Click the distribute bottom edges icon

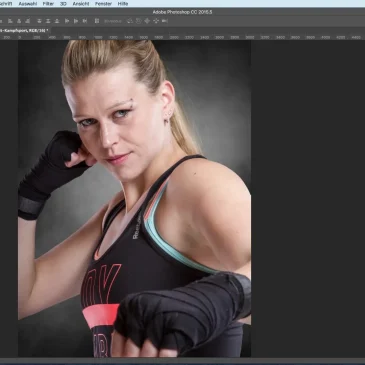[x=57, y=21]
